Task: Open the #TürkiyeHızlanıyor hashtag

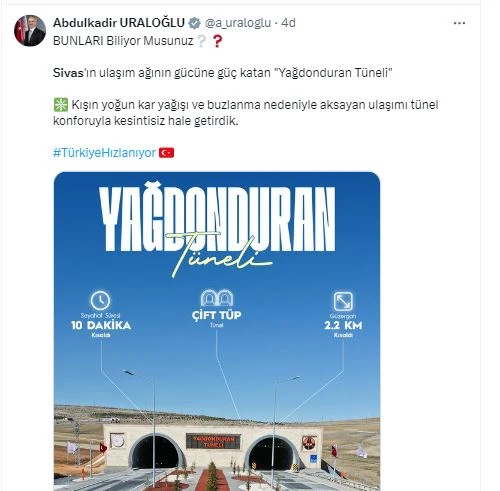Action: click(104, 153)
